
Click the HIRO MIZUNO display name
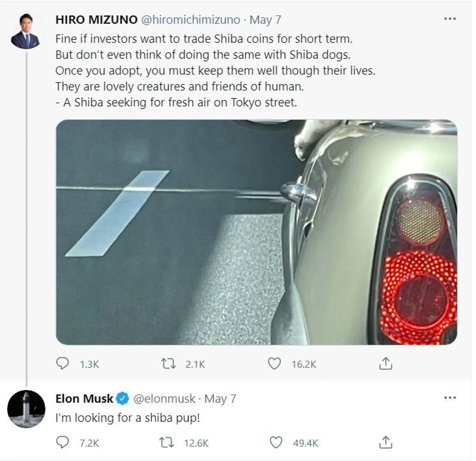coord(96,19)
